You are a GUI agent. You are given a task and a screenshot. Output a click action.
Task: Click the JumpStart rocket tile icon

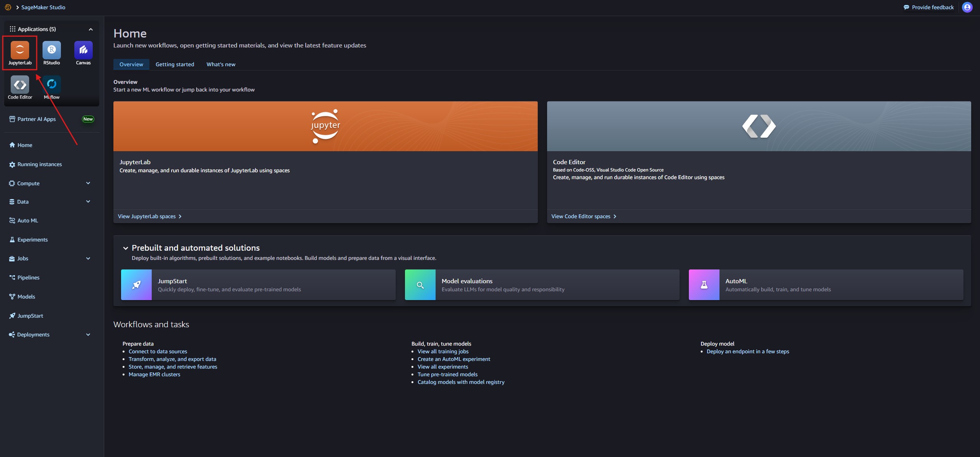pyautogui.click(x=136, y=285)
